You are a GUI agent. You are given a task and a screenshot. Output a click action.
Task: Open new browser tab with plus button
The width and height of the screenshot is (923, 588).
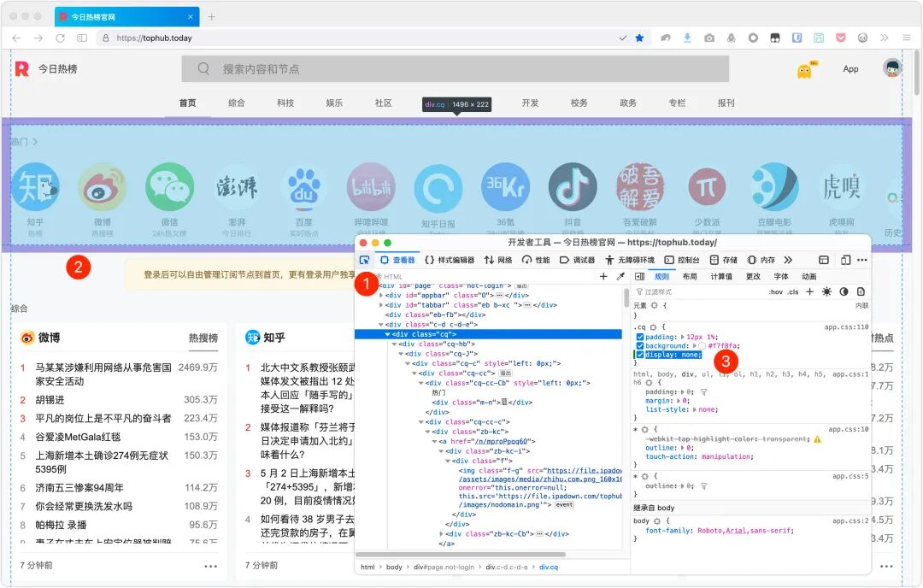(212, 16)
